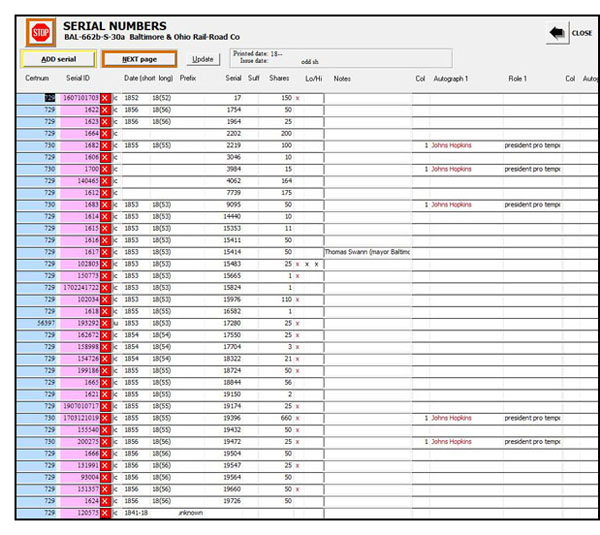Click red X beside Serial ID 1607101703
Viewport: 600px width, 535px height.
point(106,98)
